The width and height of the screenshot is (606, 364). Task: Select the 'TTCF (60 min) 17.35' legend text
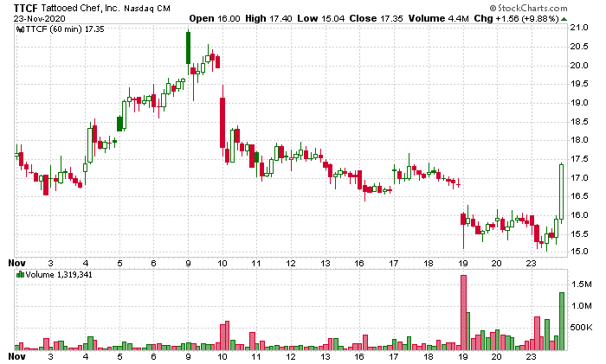65,29
